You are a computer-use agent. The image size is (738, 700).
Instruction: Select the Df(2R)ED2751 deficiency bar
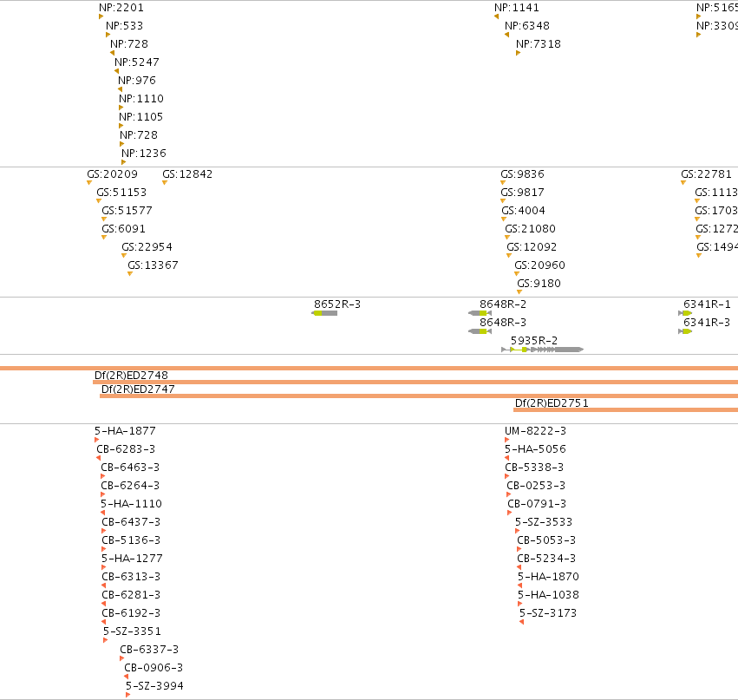pyautogui.click(x=625, y=409)
